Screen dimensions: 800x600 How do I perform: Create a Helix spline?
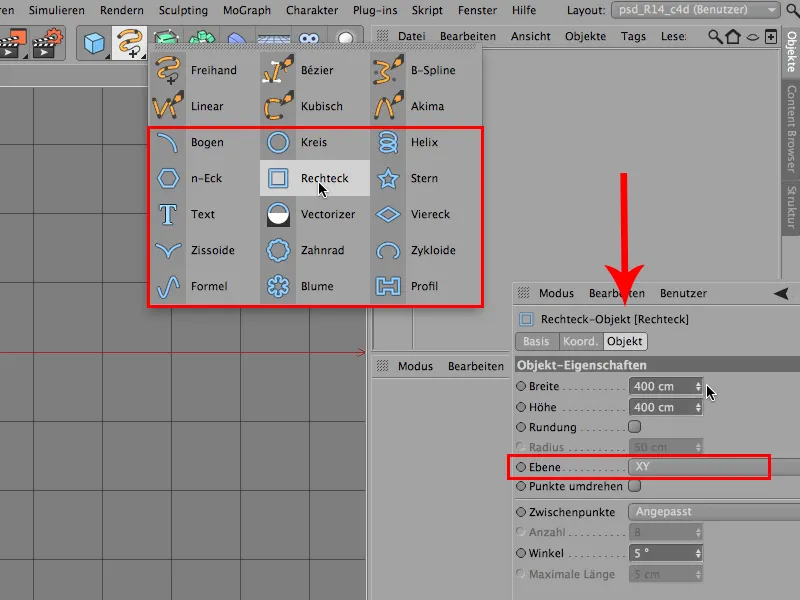click(424, 142)
